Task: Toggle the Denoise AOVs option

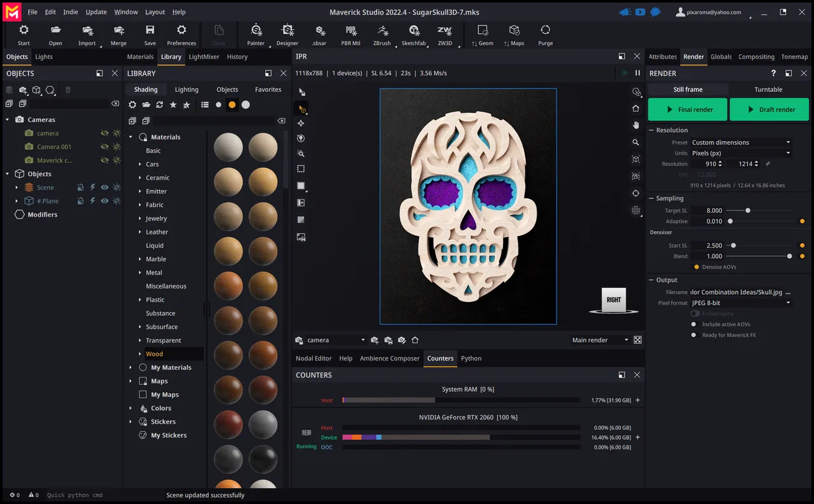Action: click(x=697, y=267)
